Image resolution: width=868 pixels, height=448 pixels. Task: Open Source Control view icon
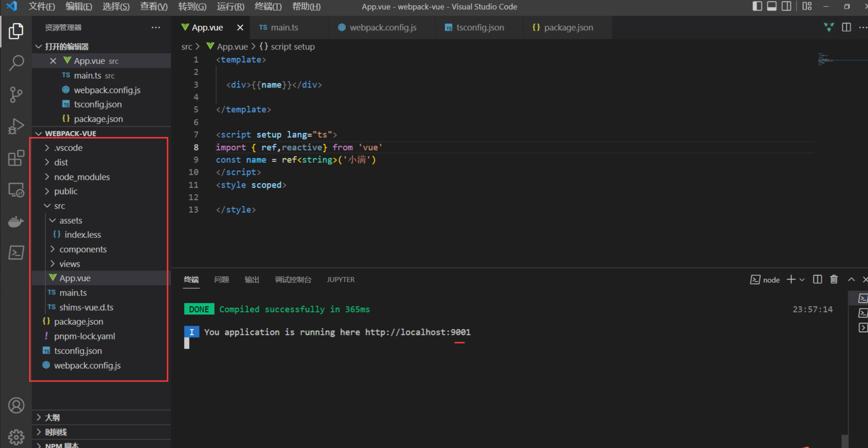[x=16, y=95]
